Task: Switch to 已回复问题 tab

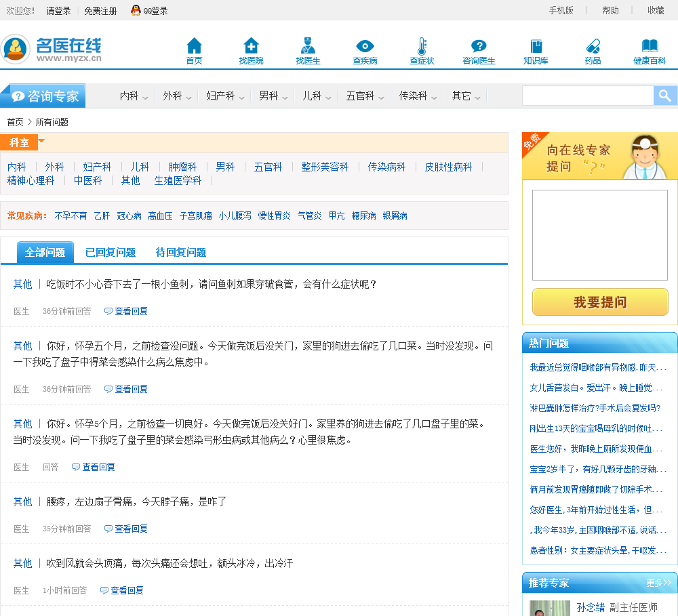Action: coord(111,253)
